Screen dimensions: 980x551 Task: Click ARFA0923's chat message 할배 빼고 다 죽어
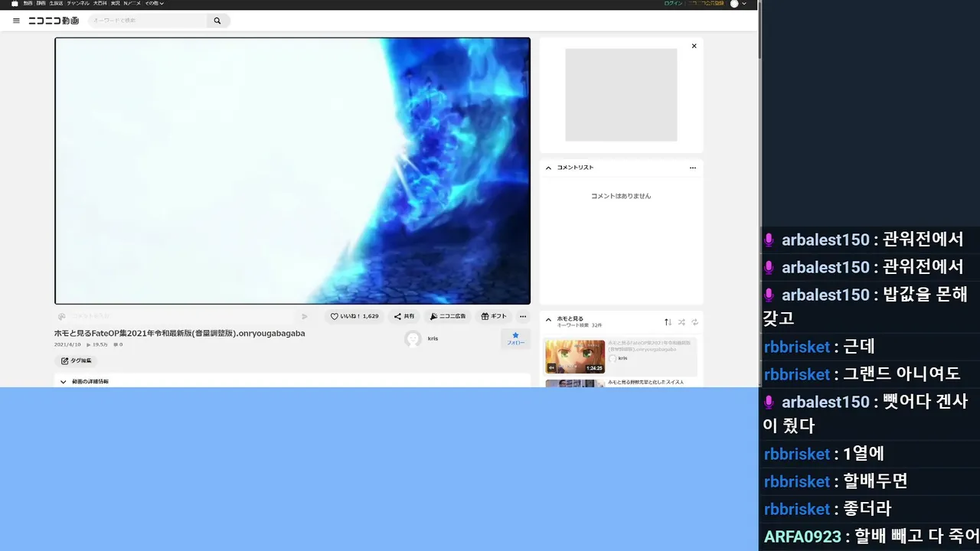[916, 536]
